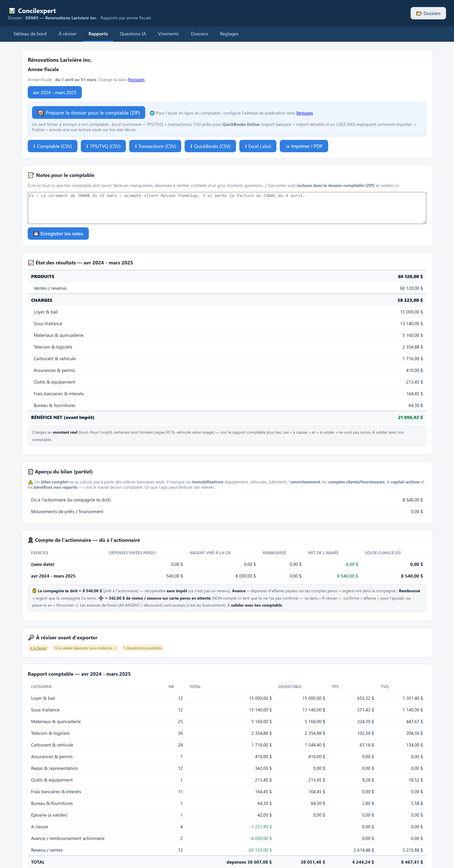Click inside the accountant notes text area
This screenshot has width=454, height=868.
point(227,208)
